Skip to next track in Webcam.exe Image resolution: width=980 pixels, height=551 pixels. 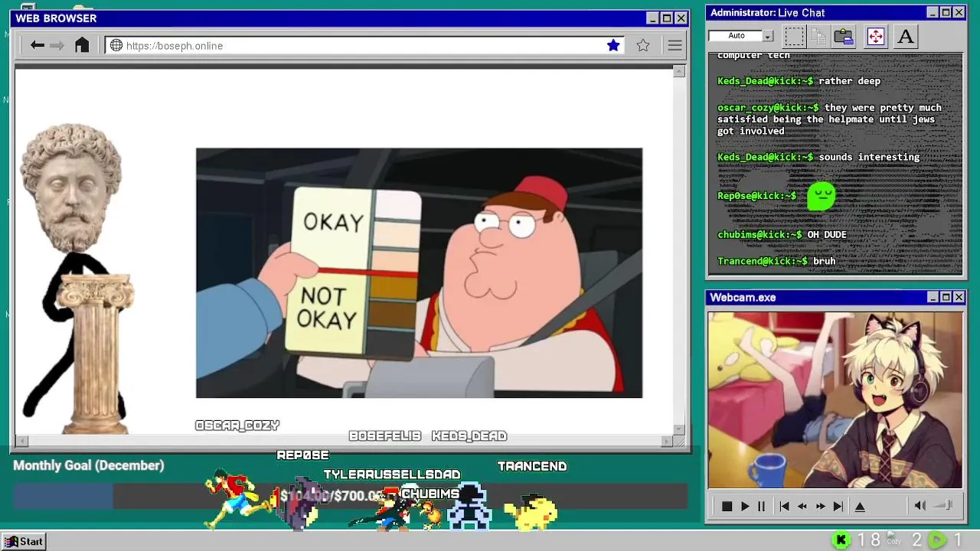(838, 506)
